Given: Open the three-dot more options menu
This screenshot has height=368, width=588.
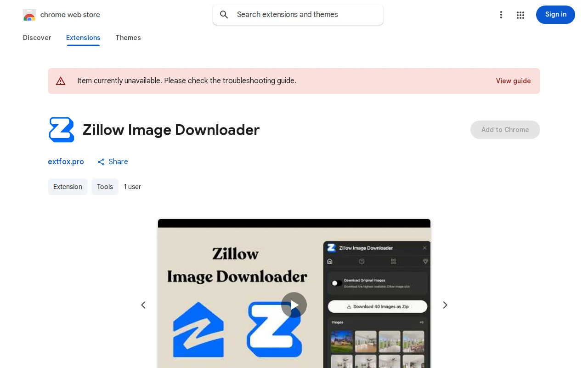Looking at the screenshot, I should tap(501, 15).
